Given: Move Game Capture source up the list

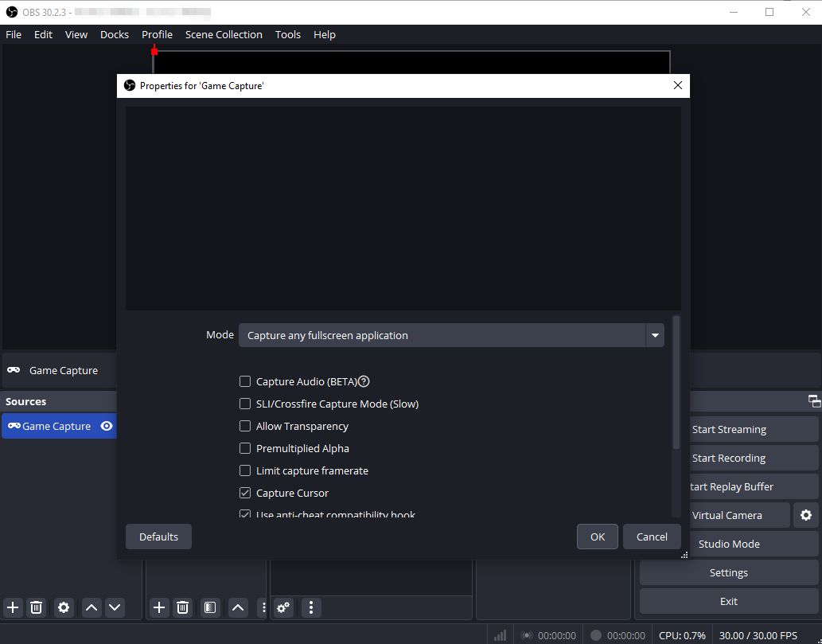Looking at the screenshot, I should (91, 607).
